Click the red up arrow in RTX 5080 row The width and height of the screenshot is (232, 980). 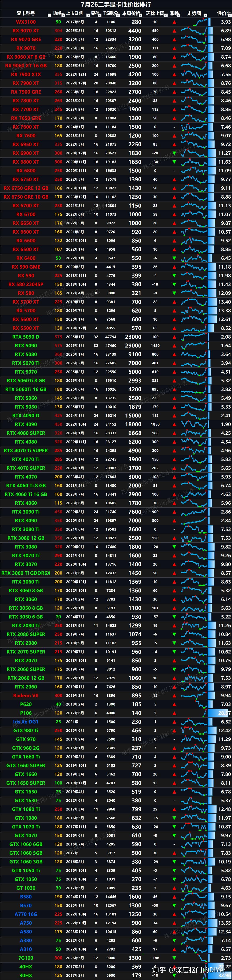[x=174, y=355]
